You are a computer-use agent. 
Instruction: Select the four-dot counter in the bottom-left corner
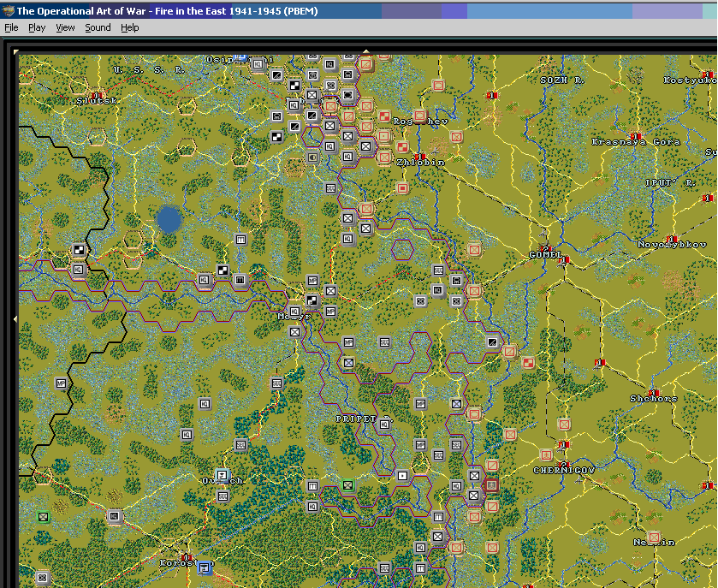point(43,578)
